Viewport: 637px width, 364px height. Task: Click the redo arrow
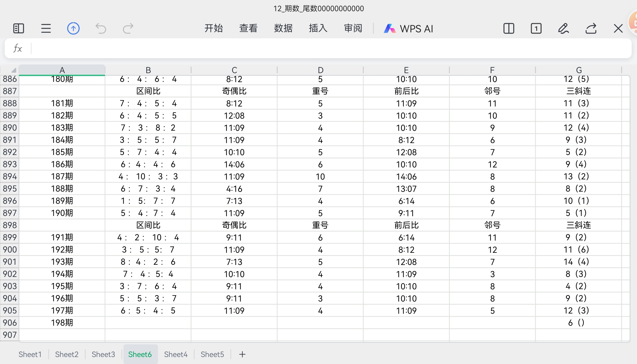coord(128,29)
